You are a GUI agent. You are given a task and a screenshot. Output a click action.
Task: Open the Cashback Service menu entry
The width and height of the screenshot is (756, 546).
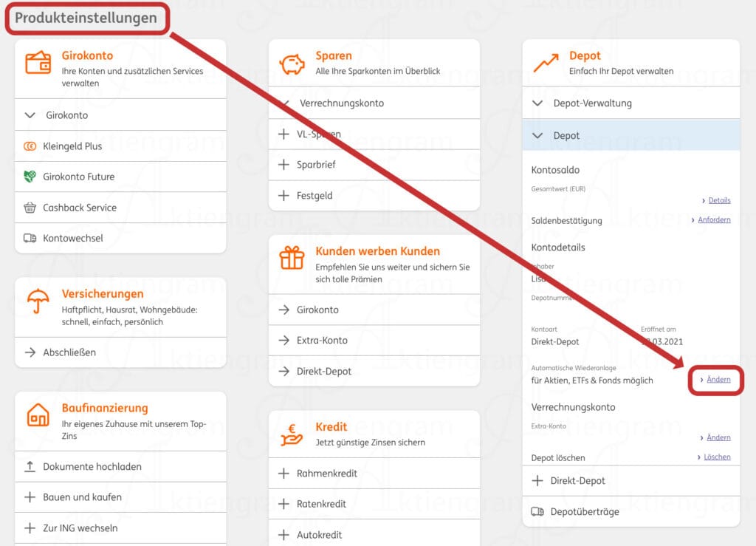[x=120, y=208]
